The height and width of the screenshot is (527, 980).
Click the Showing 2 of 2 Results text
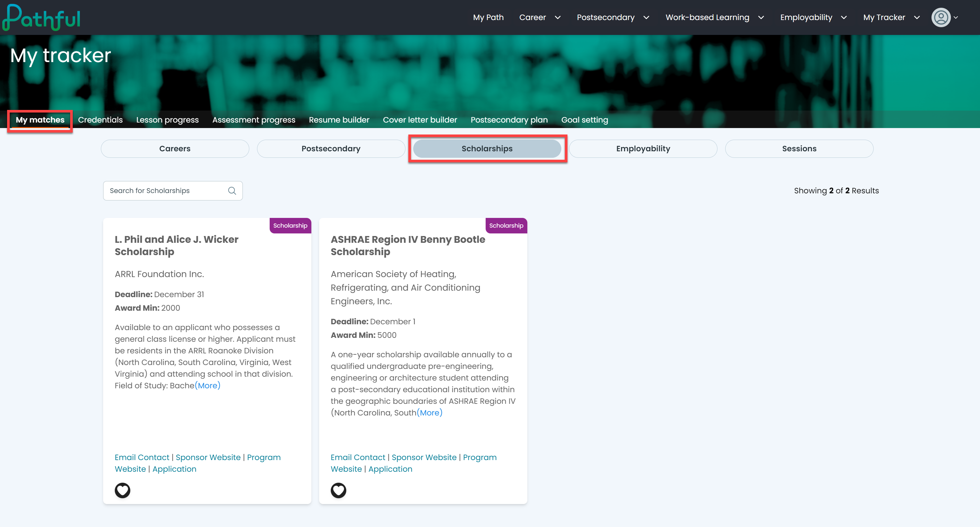(x=836, y=191)
